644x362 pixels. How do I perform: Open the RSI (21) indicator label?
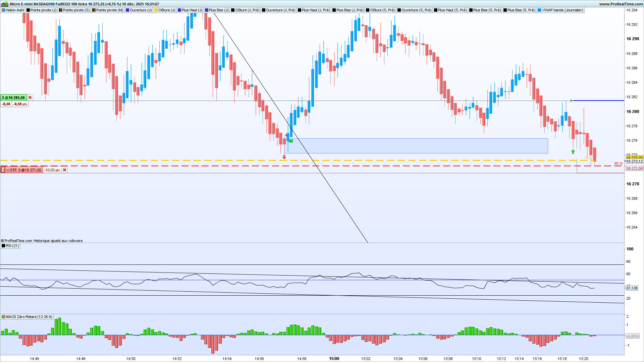(10, 246)
